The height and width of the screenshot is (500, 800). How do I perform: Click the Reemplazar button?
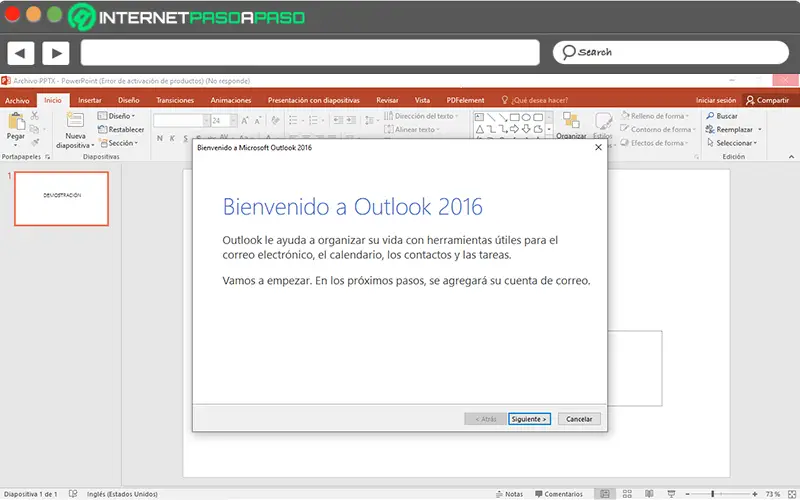tap(729, 130)
